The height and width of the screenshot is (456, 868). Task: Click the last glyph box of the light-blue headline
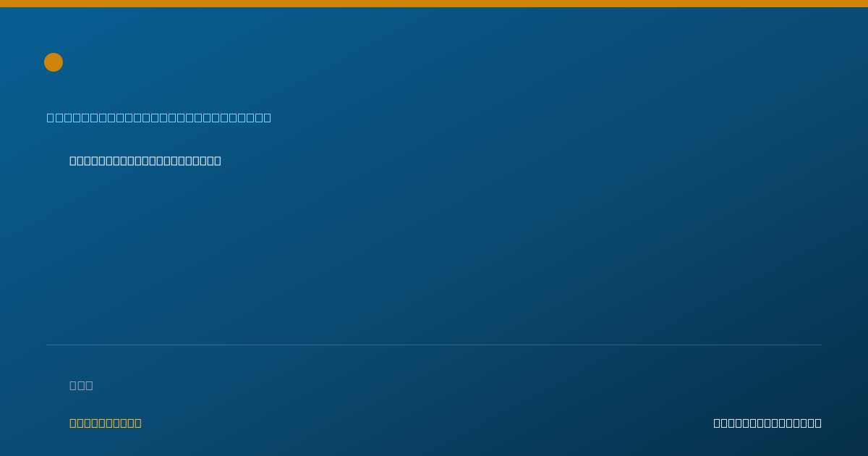pos(268,117)
